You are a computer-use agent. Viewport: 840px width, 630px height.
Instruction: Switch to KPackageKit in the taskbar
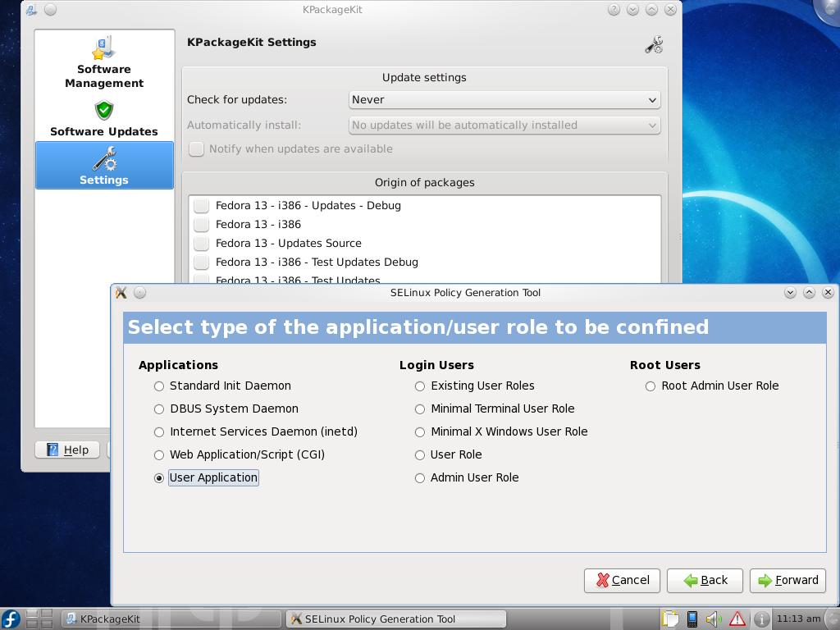(171, 619)
